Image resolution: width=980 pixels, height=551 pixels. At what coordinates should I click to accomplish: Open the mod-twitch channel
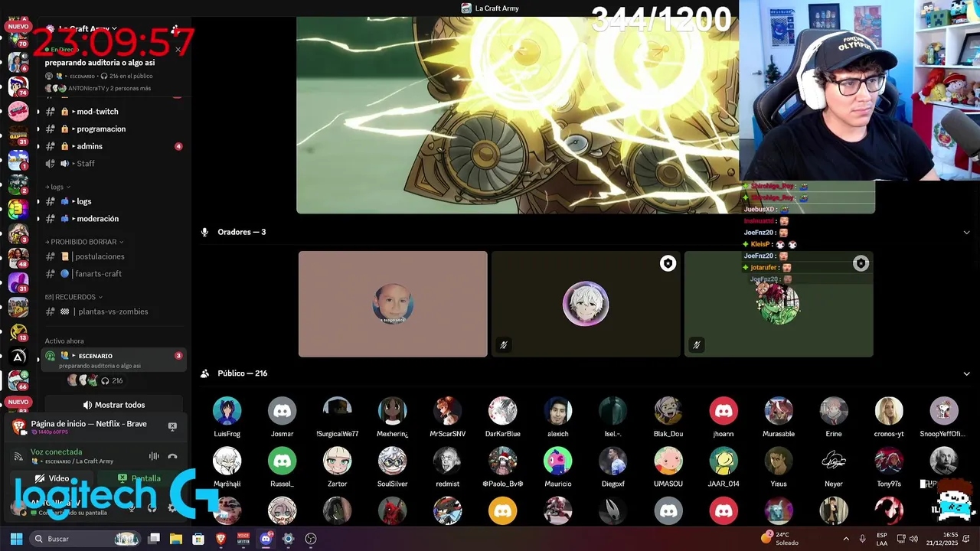coord(113,112)
